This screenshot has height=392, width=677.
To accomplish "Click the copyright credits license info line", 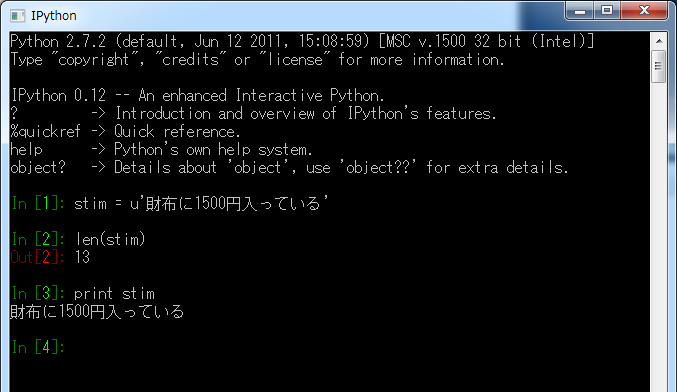I will tap(257, 60).
